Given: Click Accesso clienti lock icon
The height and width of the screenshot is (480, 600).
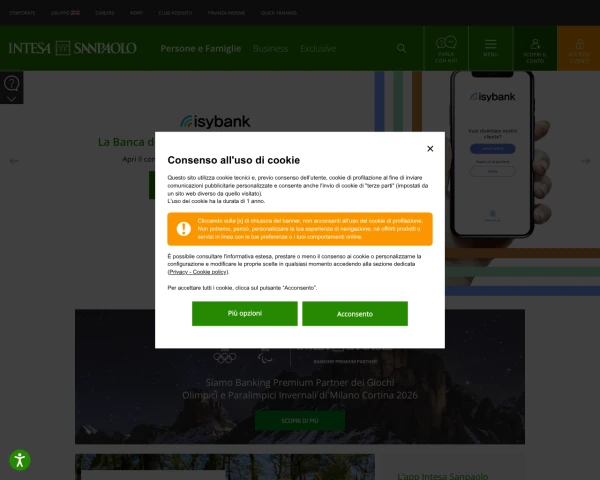Looking at the screenshot, I should (x=579, y=49).
